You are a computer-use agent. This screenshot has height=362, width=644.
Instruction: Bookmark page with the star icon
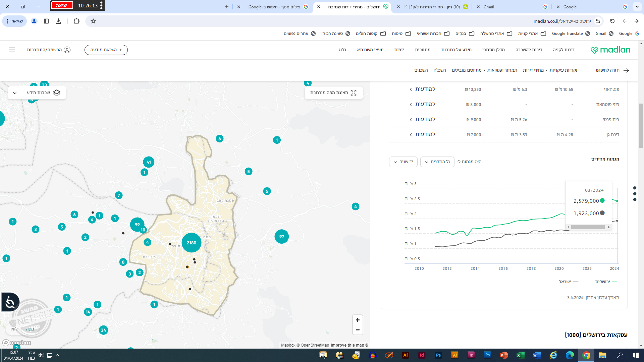click(93, 21)
